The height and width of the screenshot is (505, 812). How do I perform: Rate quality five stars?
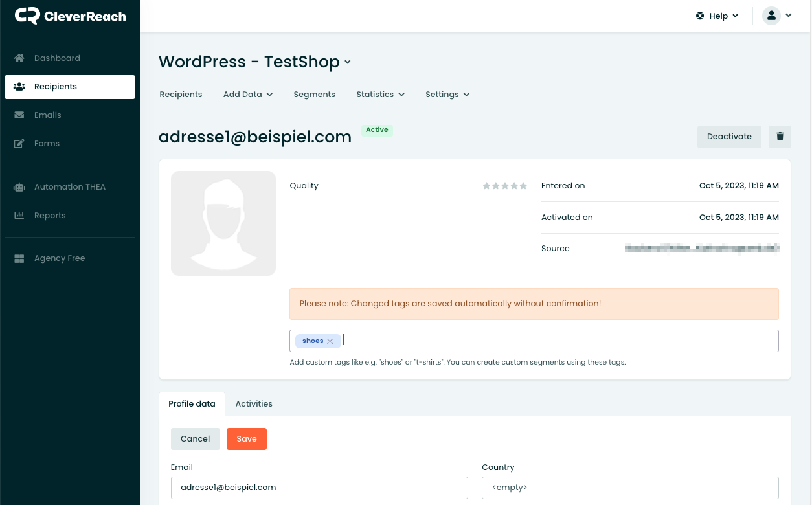[x=523, y=186]
